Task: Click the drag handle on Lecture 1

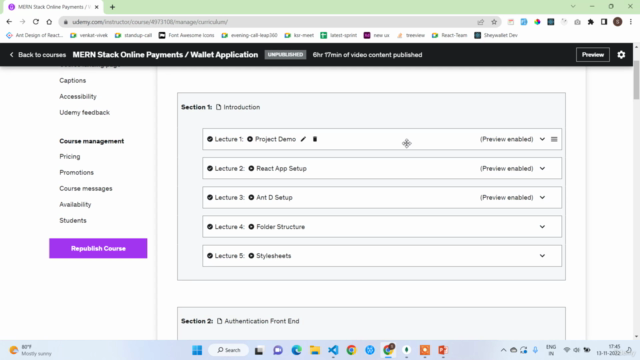Action: [x=554, y=139]
